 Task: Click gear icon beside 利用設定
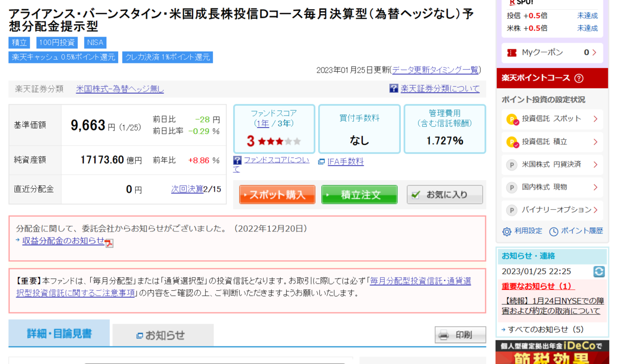point(507,231)
